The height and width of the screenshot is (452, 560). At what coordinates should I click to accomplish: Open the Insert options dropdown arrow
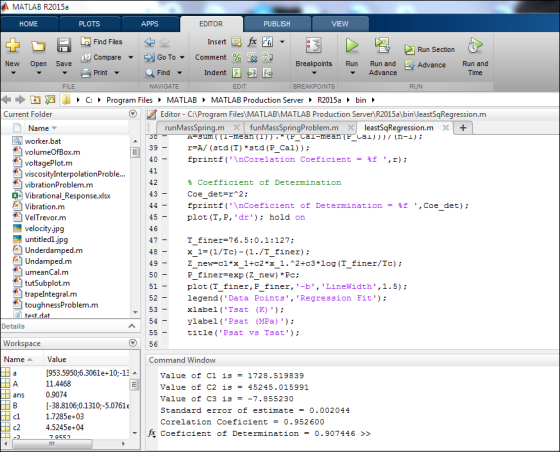tap(282, 42)
